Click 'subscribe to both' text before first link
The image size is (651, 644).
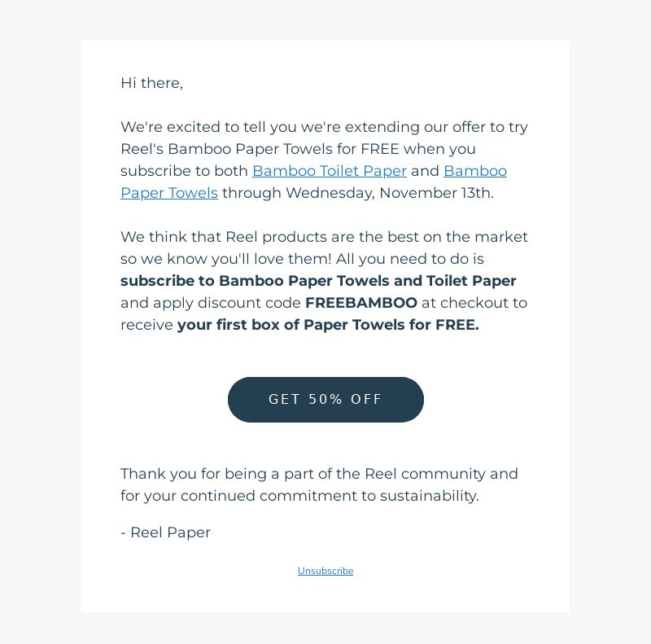[184, 171]
